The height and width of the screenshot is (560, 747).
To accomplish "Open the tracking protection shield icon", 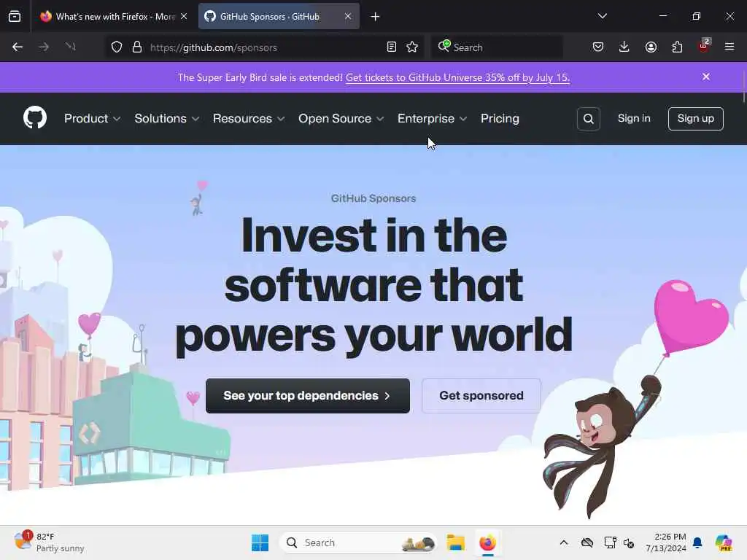I will pyautogui.click(x=117, y=47).
